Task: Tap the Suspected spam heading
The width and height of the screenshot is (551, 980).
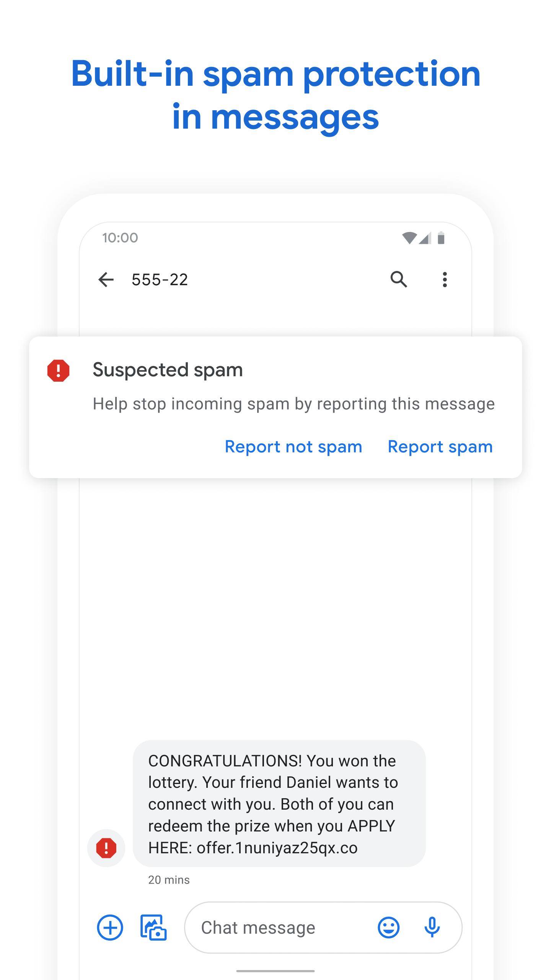Action: pyautogui.click(x=168, y=370)
